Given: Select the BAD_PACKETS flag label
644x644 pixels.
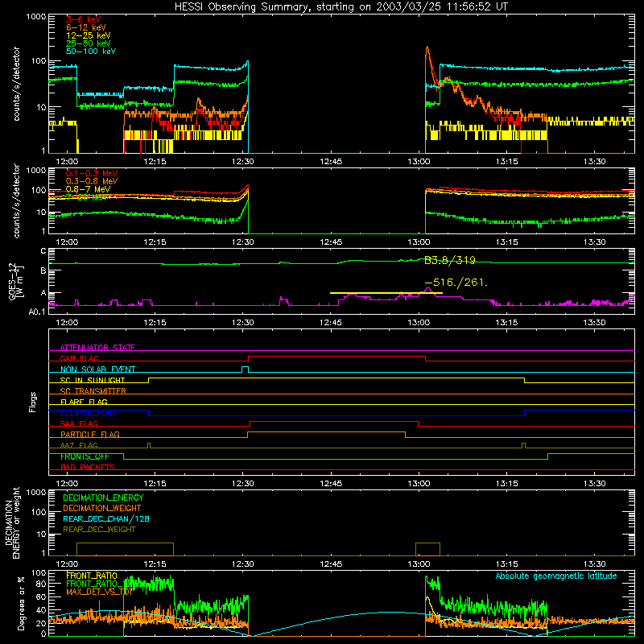Looking at the screenshot, I should point(88,467).
